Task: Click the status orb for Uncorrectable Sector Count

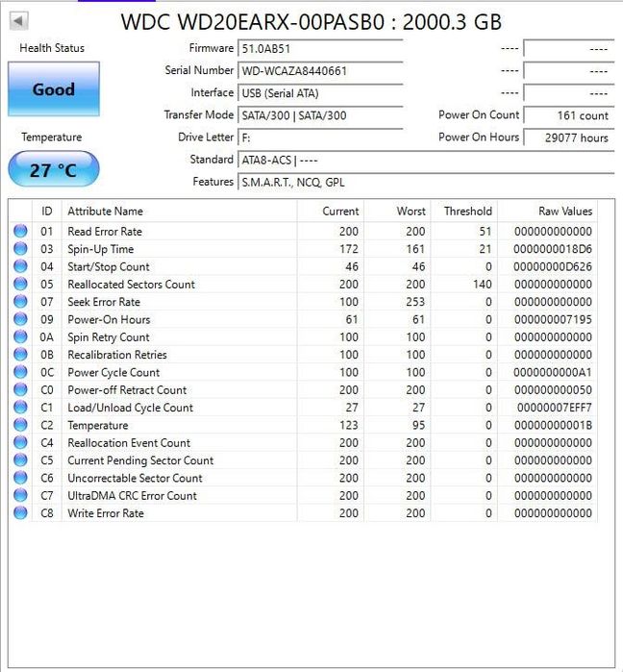Action: [x=20, y=478]
